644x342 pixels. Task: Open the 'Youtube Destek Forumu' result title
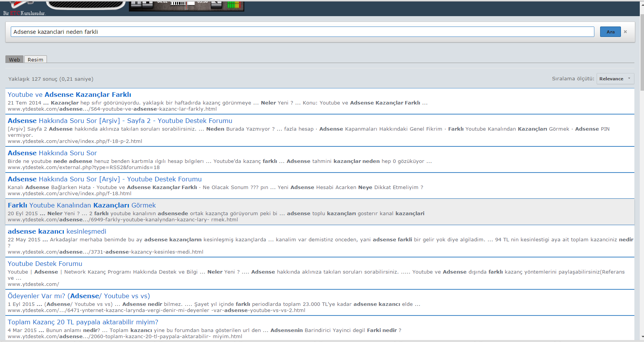click(45, 264)
